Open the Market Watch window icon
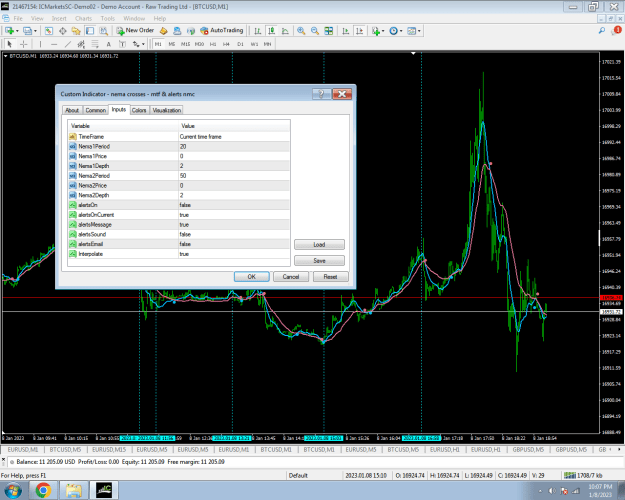 (x=49, y=31)
